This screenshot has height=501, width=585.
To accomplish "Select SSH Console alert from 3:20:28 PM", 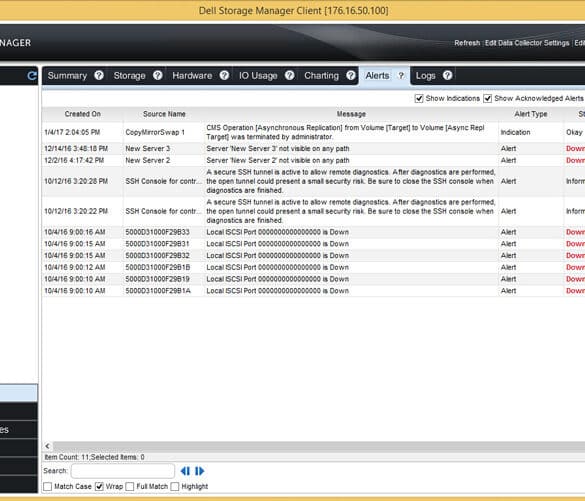I will pos(313,181).
